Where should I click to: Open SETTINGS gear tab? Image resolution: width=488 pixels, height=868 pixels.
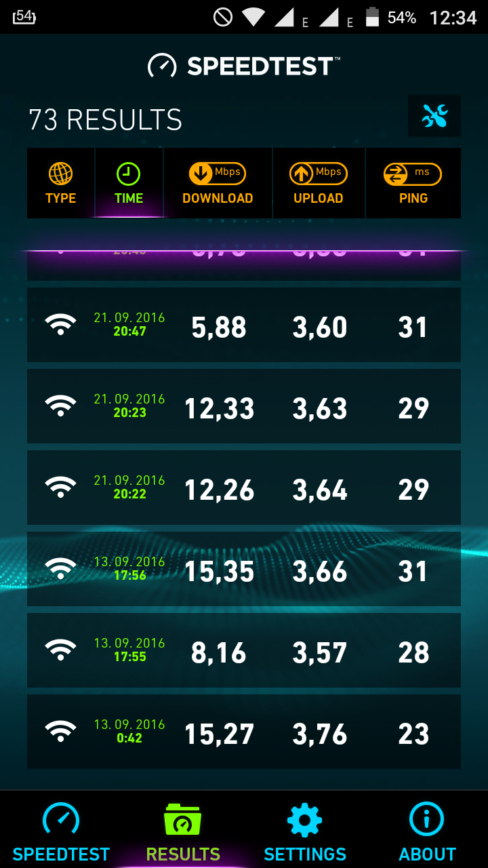[x=305, y=830]
